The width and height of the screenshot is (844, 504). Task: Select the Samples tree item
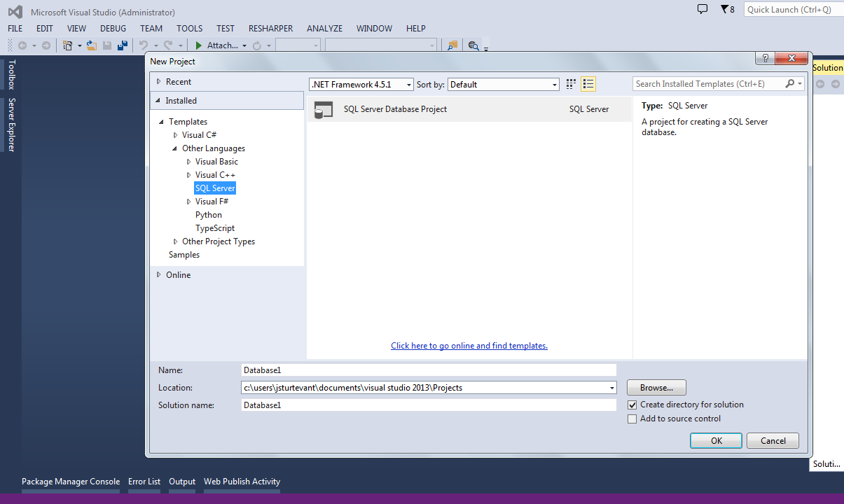click(x=184, y=255)
